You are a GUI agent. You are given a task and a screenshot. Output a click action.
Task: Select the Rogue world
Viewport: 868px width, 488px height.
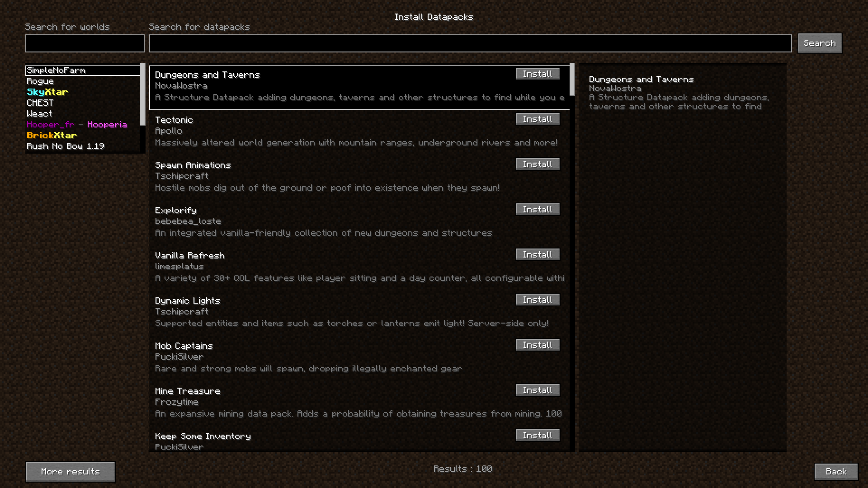coord(40,81)
